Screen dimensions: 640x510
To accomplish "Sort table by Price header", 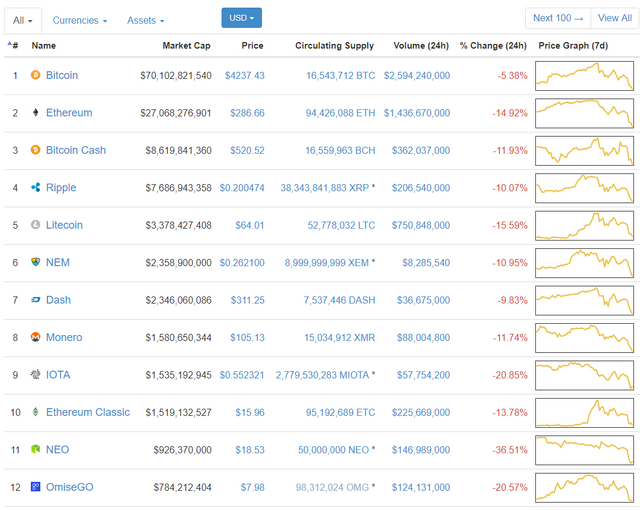I will click(252, 46).
